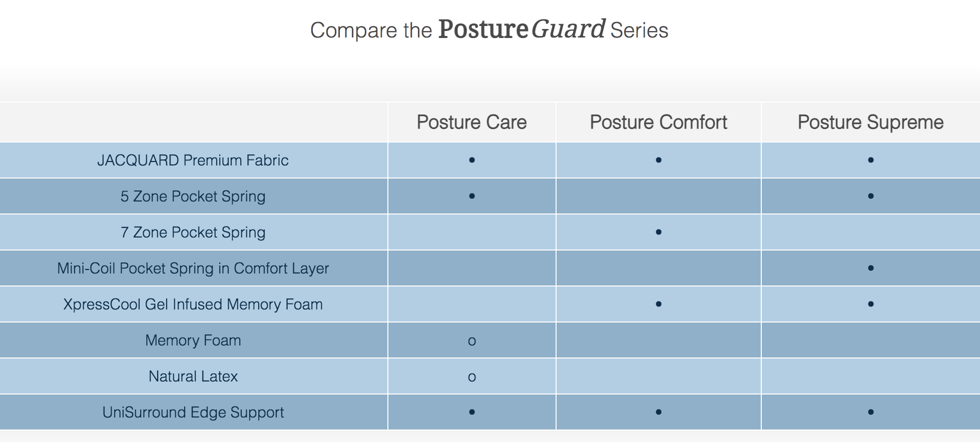Click the Memory Foam optional circle for Posture Care
Image resolution: width=980 pixels, height=442 pixels.
click(x=471, y=341)
